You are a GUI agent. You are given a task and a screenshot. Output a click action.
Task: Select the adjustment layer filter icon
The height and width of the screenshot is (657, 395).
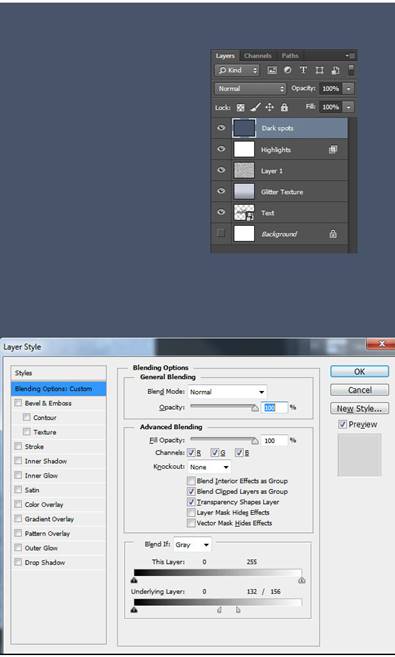point(287,70)
